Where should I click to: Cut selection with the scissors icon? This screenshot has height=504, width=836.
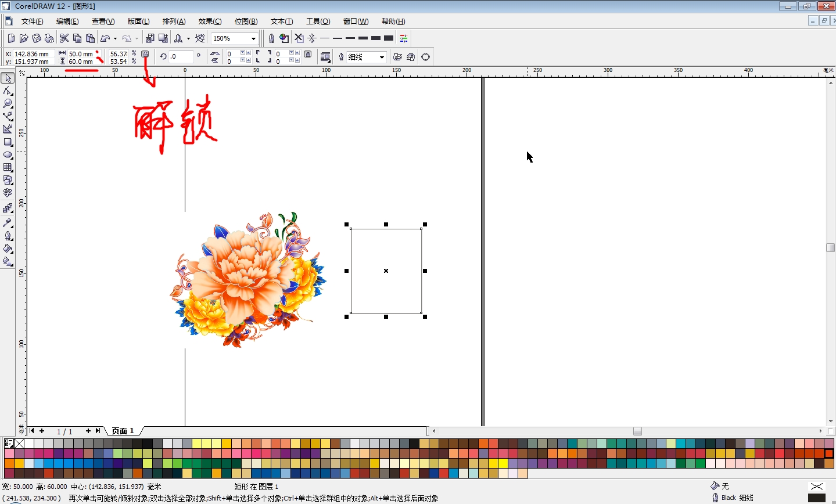point(64,38)
